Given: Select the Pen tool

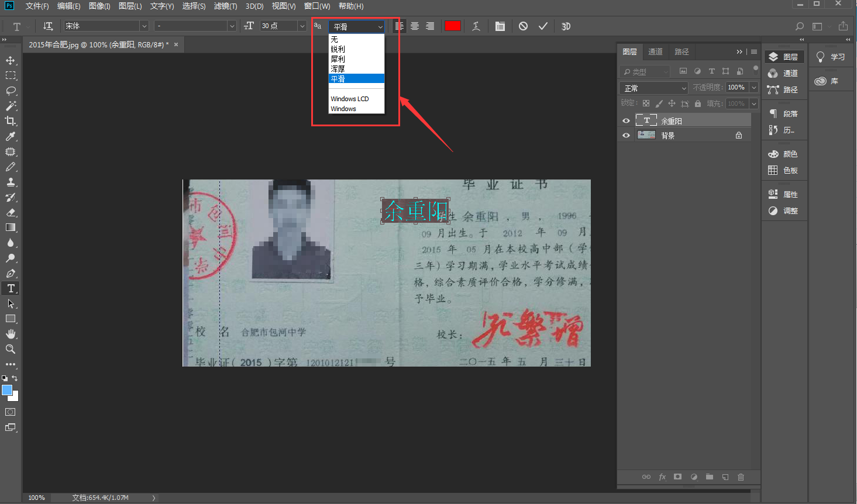Looking at the screenshot, I should click(11, 273).
